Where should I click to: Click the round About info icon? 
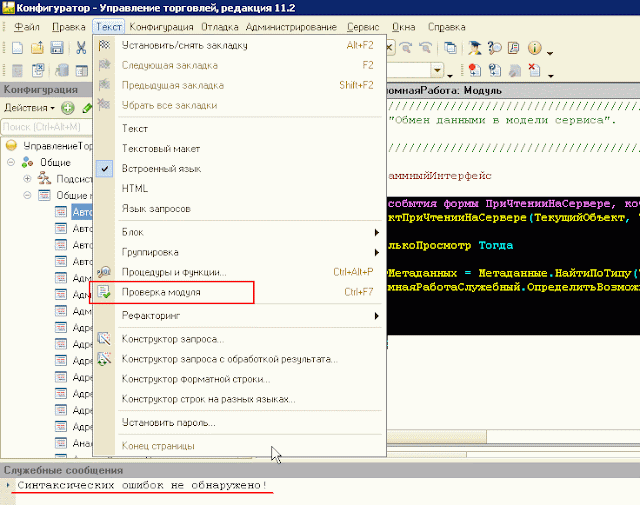pos(534,48)
